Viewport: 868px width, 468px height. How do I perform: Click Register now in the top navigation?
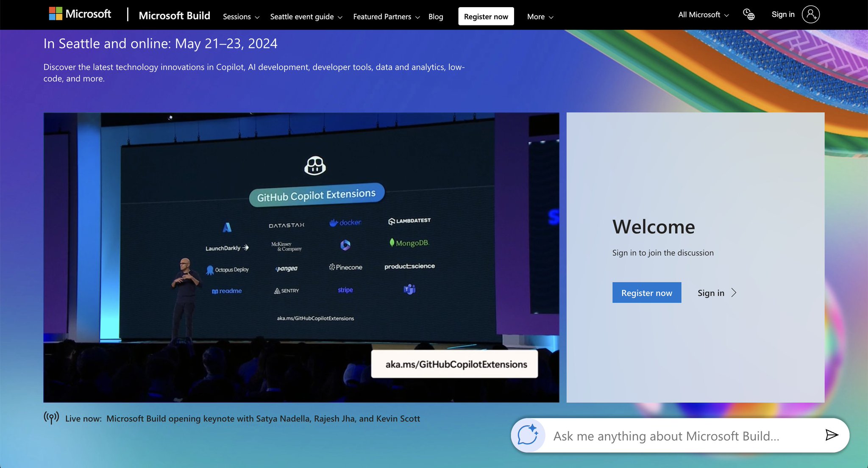click(486, 17)
